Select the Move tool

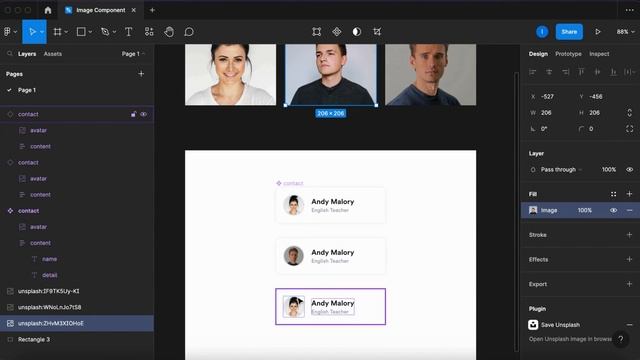tap(32, 32)
